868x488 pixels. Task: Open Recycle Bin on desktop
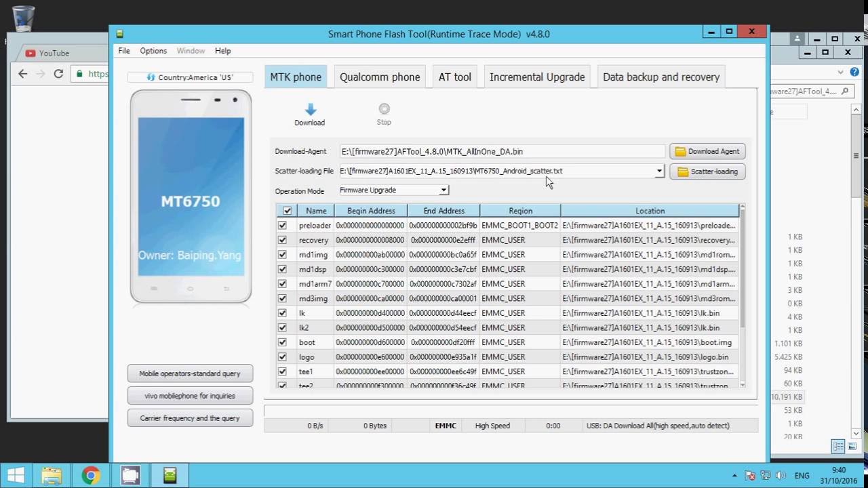tap(23, 18)
